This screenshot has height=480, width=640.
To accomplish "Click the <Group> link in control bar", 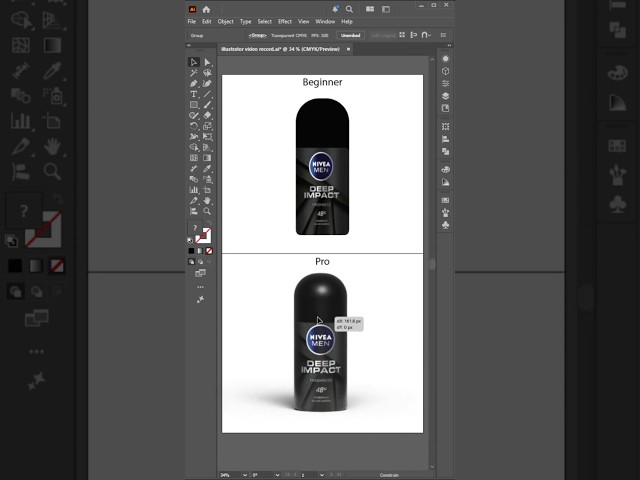I will coord(258,36).
